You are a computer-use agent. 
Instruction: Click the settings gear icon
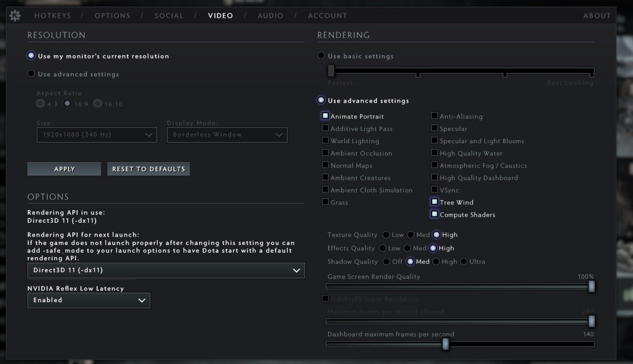[x=15, y=16]
